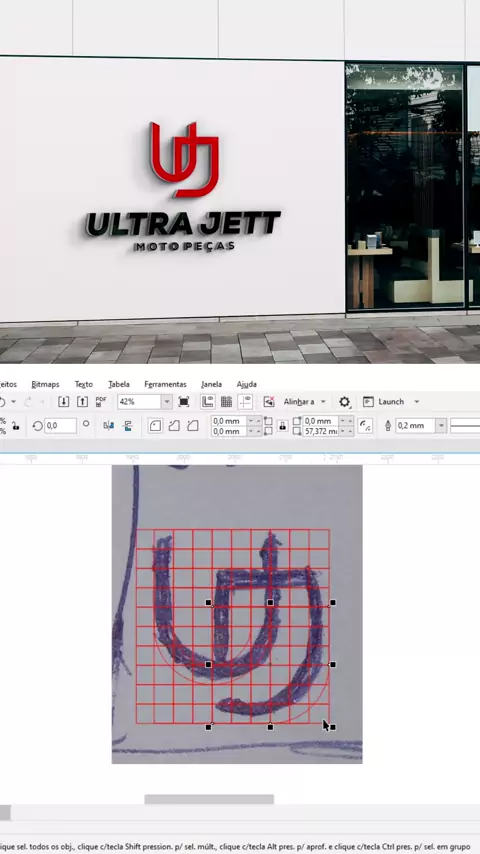Viewport: 480px width, 854px height.
Task: Click the Import icon
Action: tap(64, 402)
